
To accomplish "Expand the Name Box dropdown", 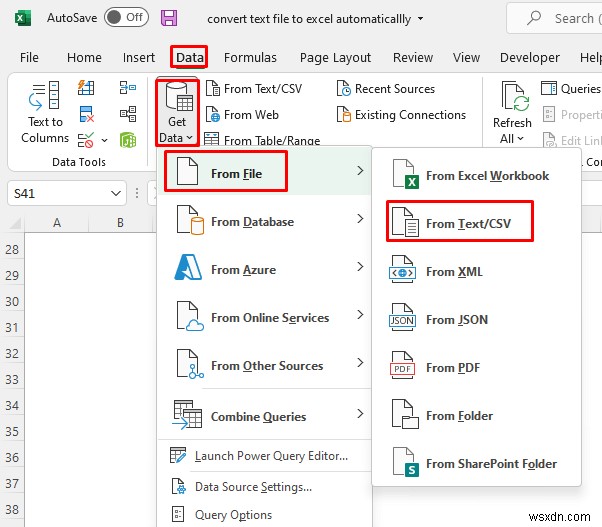I will pyautogui.click(x=116, y=193).
